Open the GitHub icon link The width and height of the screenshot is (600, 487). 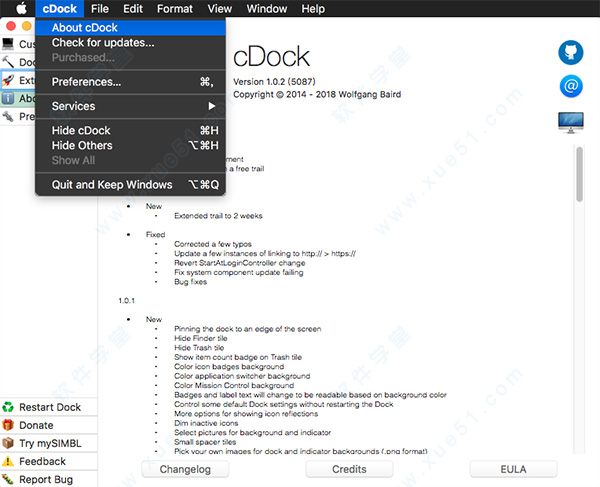coord(571,52)
